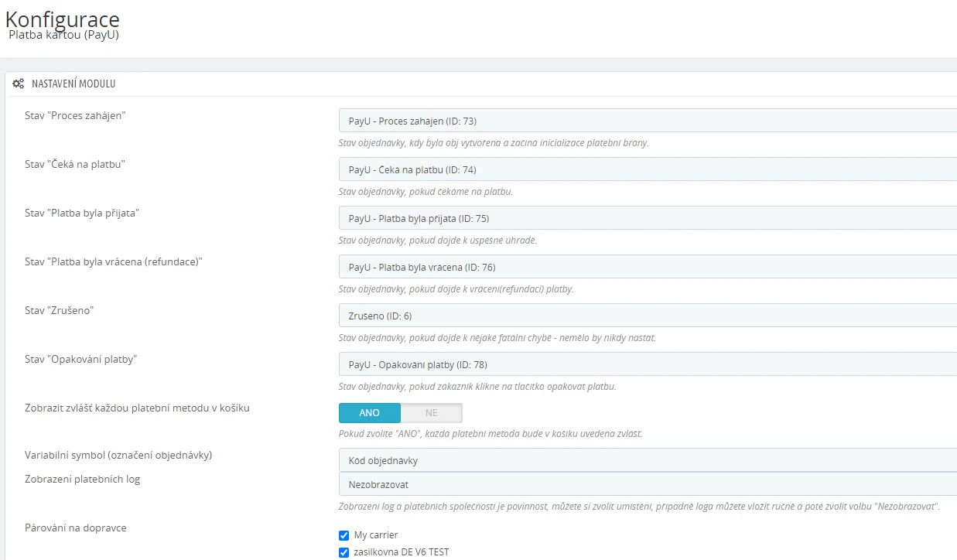The height and width of the screenshot is (560, 957).
Task: Open the "Opakování platby" state dropdown
Action: click(647, 364)
